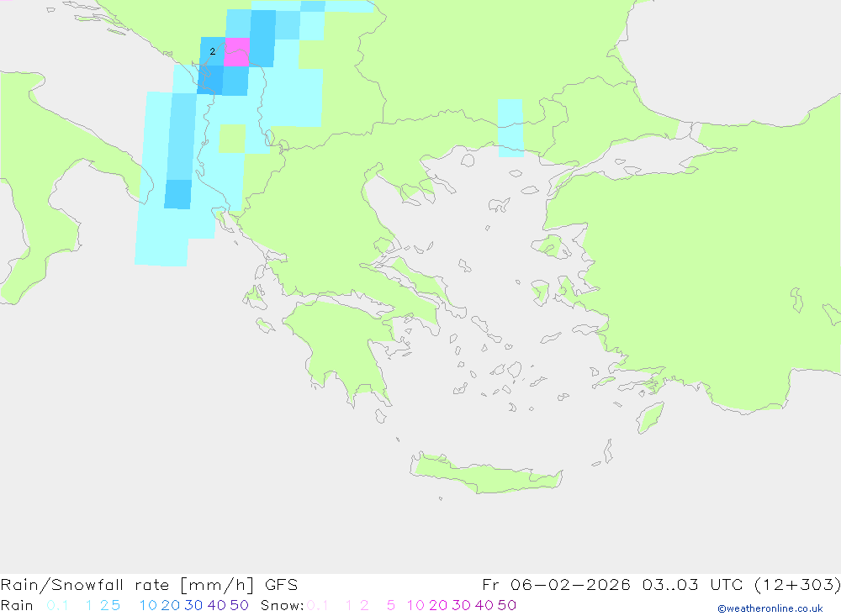Viewport: 841px width, 616px height.
Task: Click the '2' rate label on the map
Action: [213, 51]
